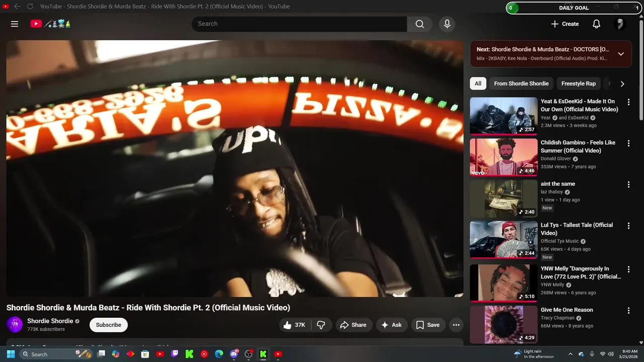Open Light rain weather widget
The height and width of the screenshot is (362, 644).
533,354
